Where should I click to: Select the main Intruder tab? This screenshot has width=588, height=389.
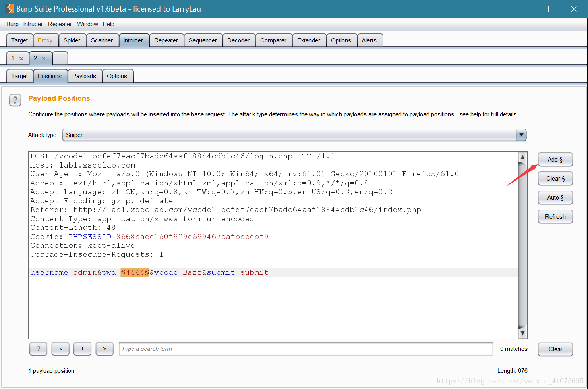click(x=133, y=40)
